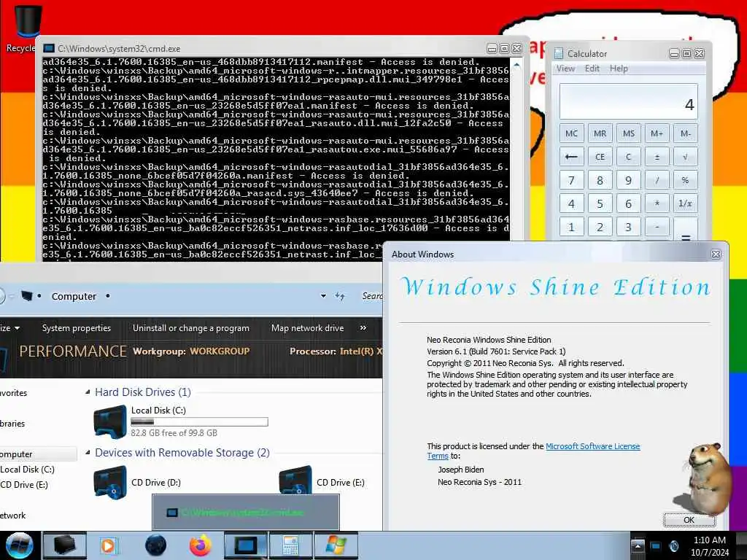Click the M+ calculator button
This screenshot has height=560, width=747.
coord(657,133)
